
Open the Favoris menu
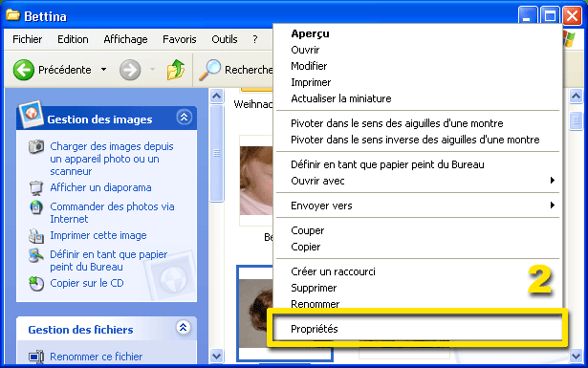[x=179, y=39]
